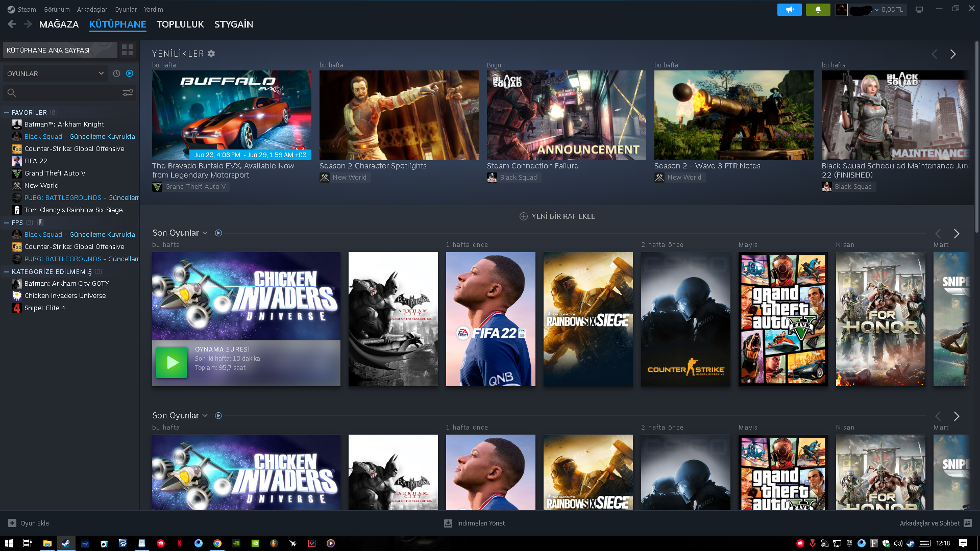Click the recent activity clock filter icon

point(116,73)
